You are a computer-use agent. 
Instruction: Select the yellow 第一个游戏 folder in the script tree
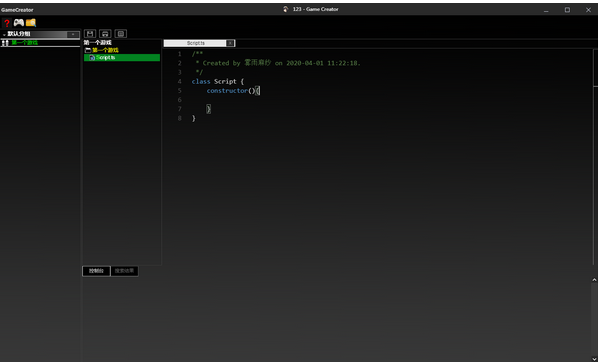click(105, 50)
